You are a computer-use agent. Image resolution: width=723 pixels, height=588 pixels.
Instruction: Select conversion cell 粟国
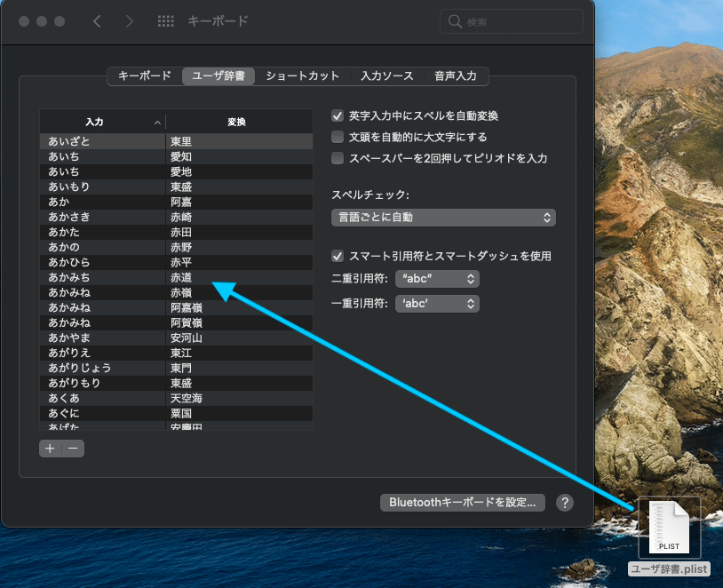click(x=239, y=414)
